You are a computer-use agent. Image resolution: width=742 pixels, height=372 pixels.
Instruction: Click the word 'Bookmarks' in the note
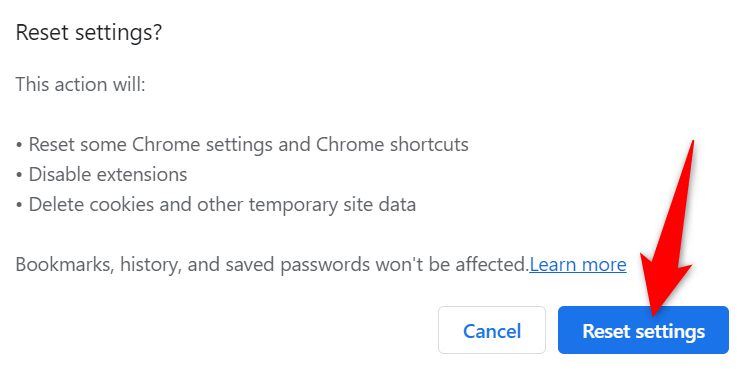coord(64,264)
